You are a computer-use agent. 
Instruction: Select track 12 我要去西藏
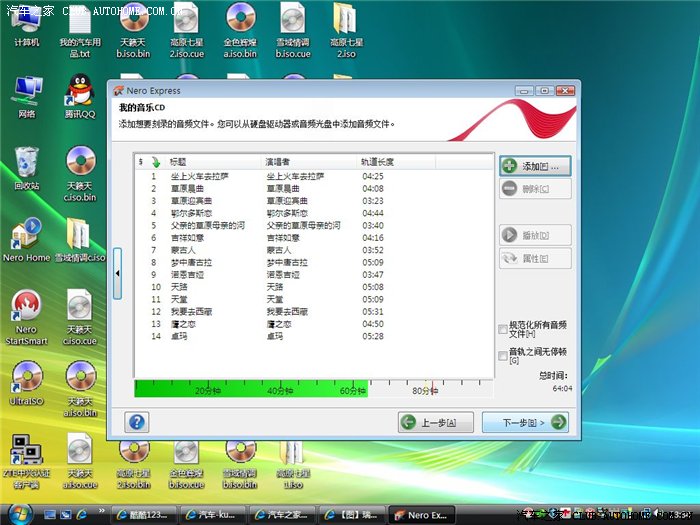pos(312,311)
